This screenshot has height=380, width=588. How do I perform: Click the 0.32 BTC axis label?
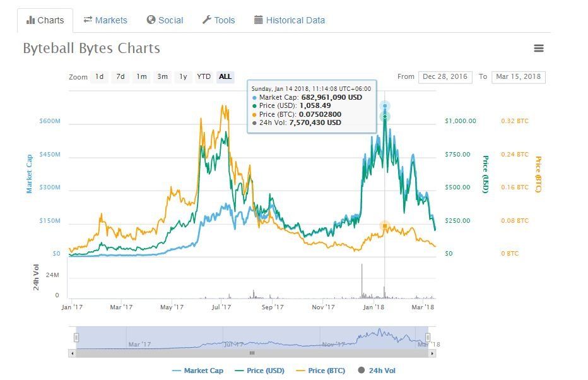point(515,121)
